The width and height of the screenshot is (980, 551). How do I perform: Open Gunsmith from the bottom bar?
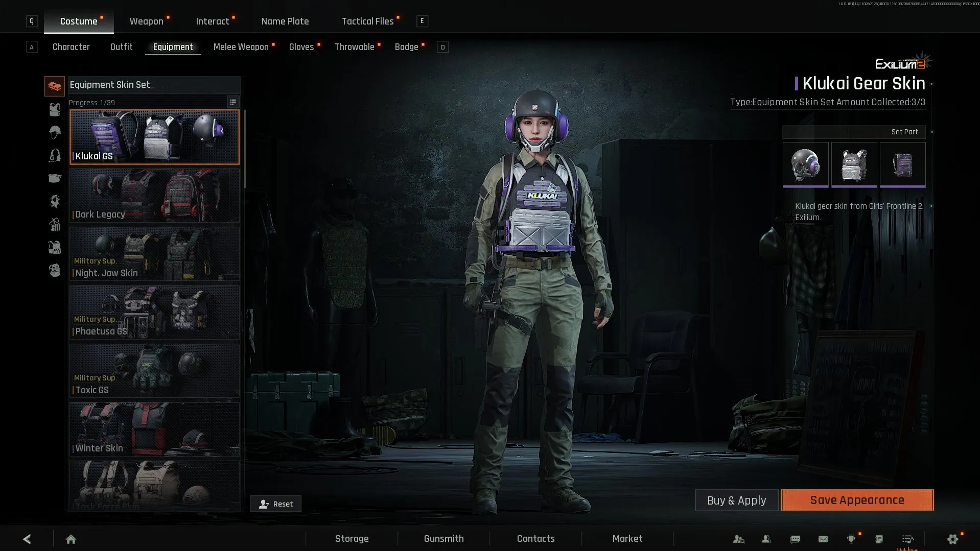(x=444, y=539)
